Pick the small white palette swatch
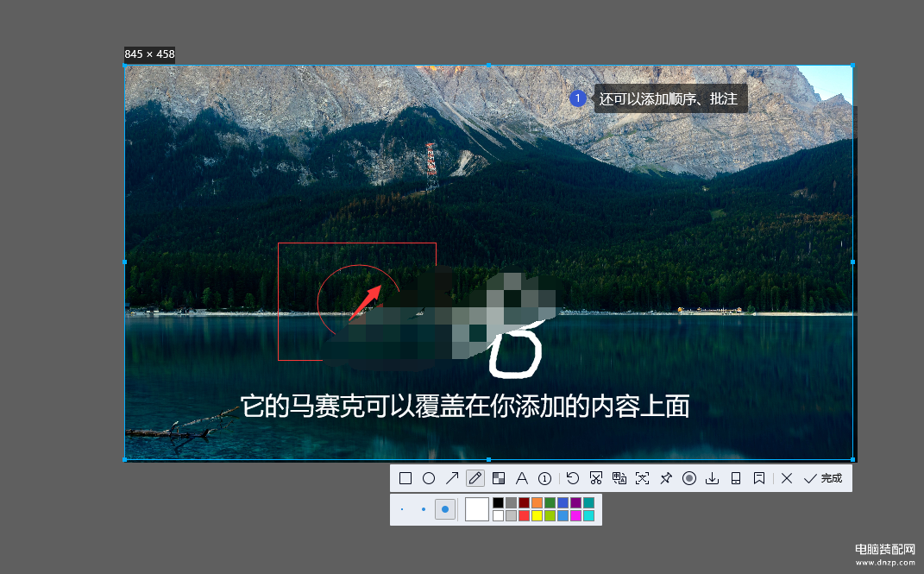The image size is (924, 574). [x=499, y=515]
